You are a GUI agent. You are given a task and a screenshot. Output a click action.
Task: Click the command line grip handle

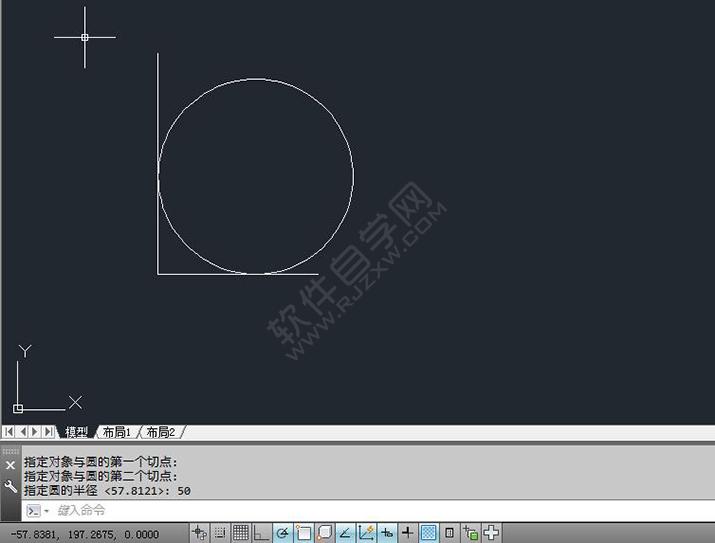point(10,451)
